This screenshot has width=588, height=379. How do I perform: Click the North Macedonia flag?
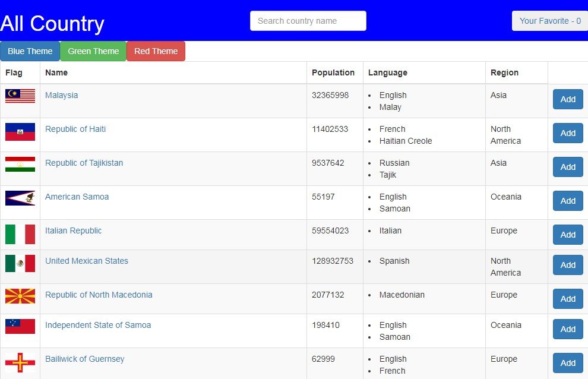pyautogui.click(x=20, y=295)
